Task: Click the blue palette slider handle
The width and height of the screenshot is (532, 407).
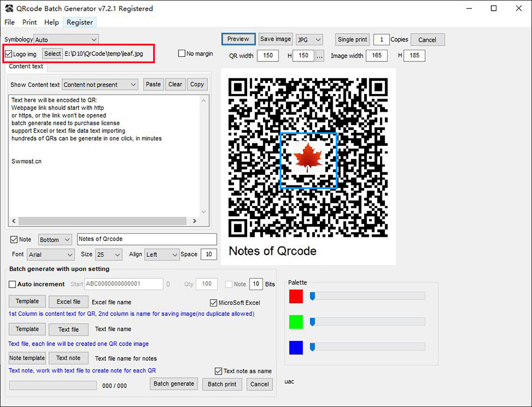Action: [x=313, y=347]
